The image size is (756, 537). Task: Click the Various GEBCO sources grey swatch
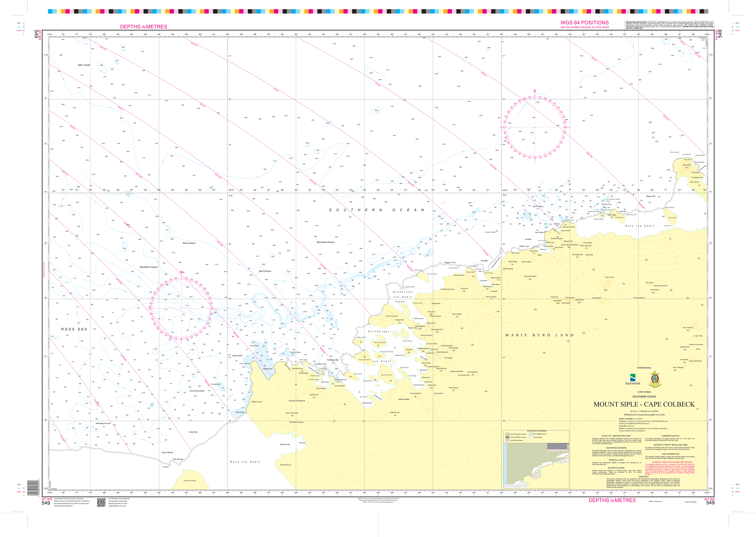[507, 437]
